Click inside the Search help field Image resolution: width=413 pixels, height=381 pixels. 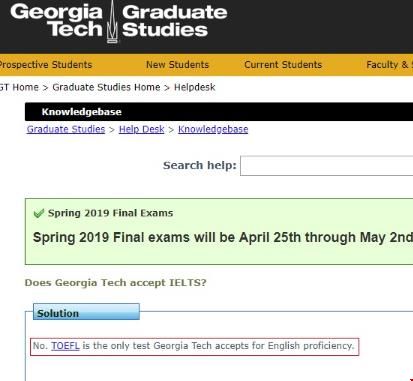[326, 166]
